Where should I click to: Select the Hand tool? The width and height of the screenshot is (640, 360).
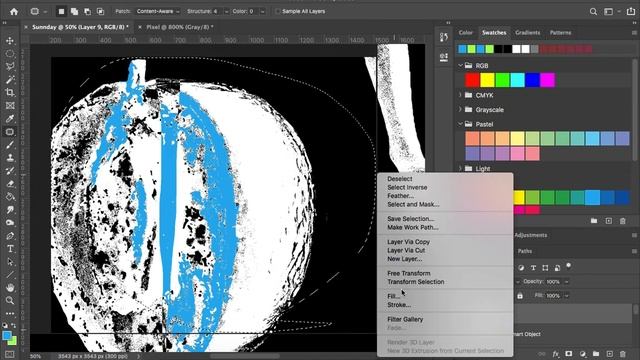[x=10, y=288]
